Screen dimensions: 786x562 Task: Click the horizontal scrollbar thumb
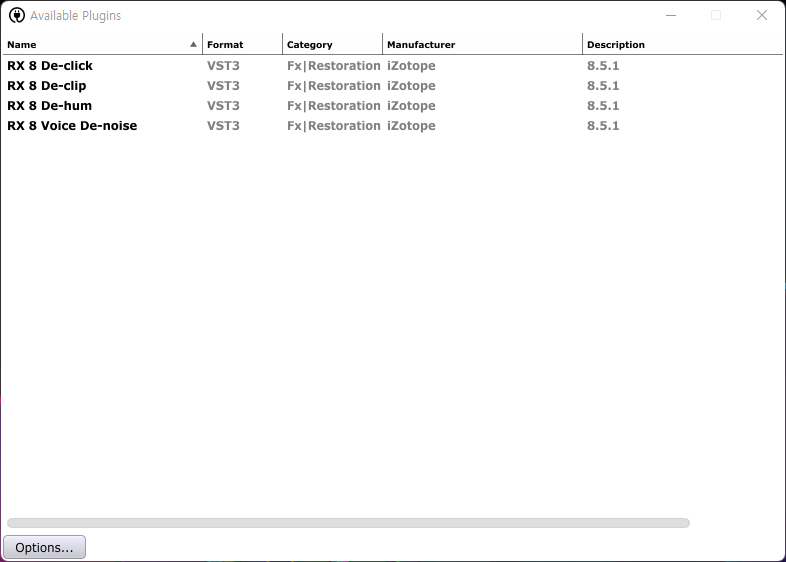(x=348, y=523)
